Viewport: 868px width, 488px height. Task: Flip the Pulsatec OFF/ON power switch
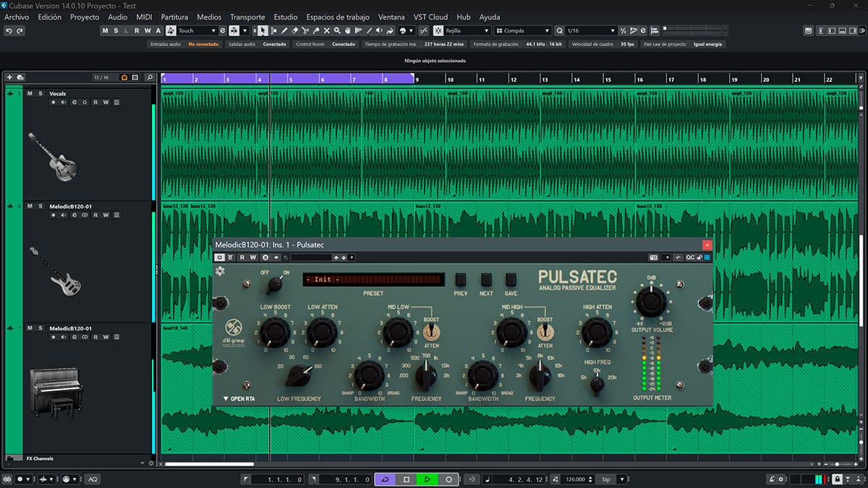[x=274, y=284]
